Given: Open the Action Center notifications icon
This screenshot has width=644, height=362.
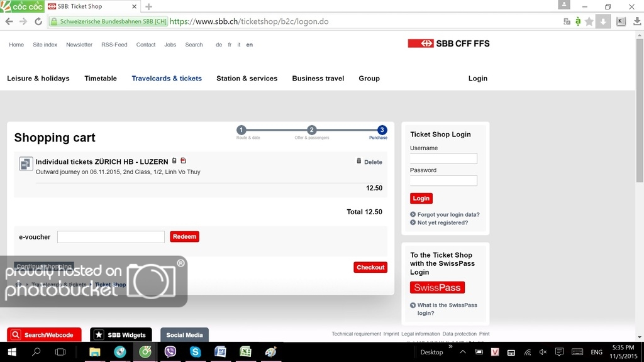Looking at the screenshot, I should (559, 352).
